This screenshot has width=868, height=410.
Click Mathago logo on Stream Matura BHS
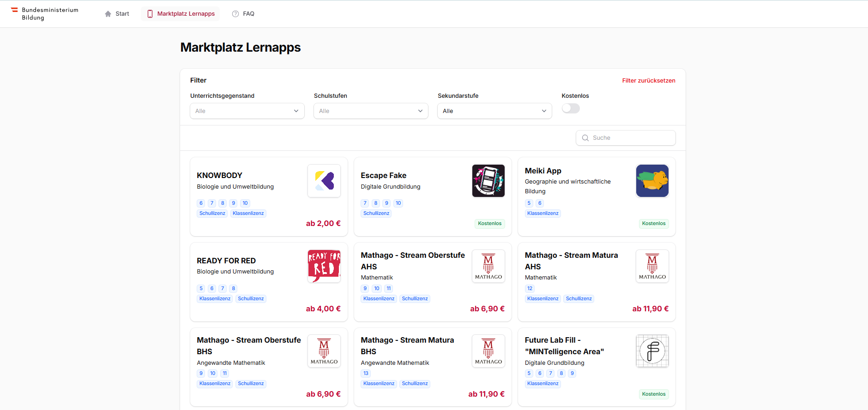pos(488,351)
